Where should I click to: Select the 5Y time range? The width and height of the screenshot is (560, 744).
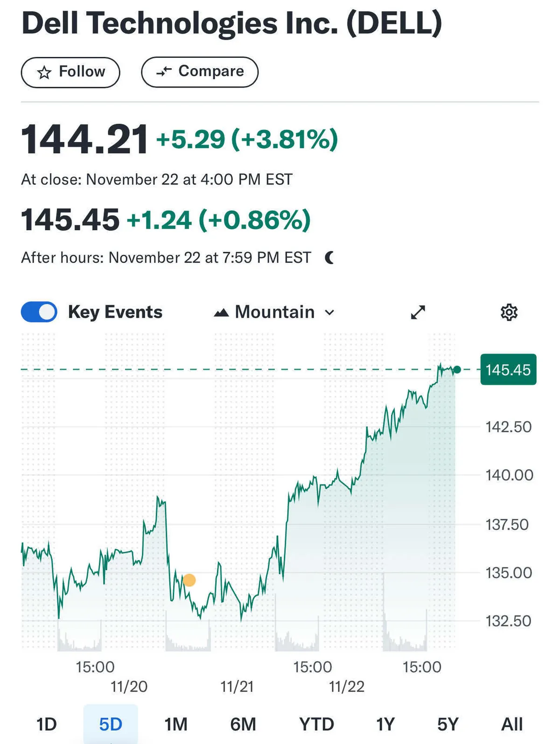pyautogui.click(x=448, y=724)
